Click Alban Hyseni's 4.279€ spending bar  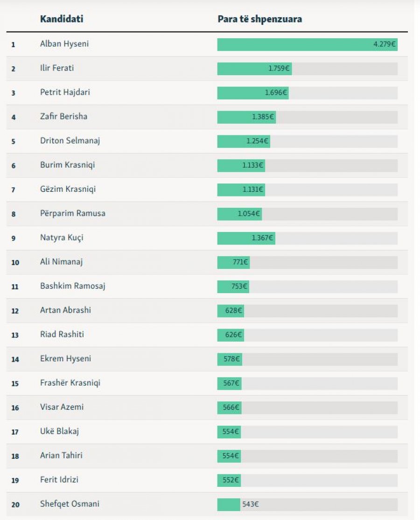[x=307, y=45]
